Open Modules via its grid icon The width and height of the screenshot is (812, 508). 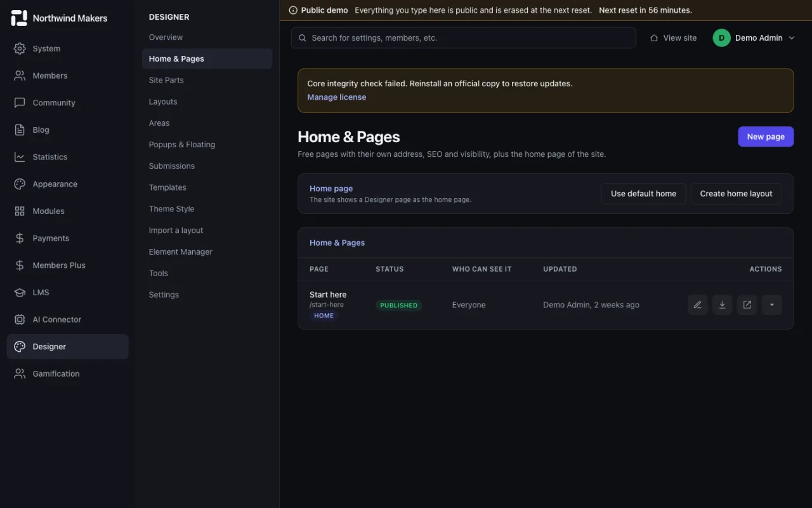(20, 211)
